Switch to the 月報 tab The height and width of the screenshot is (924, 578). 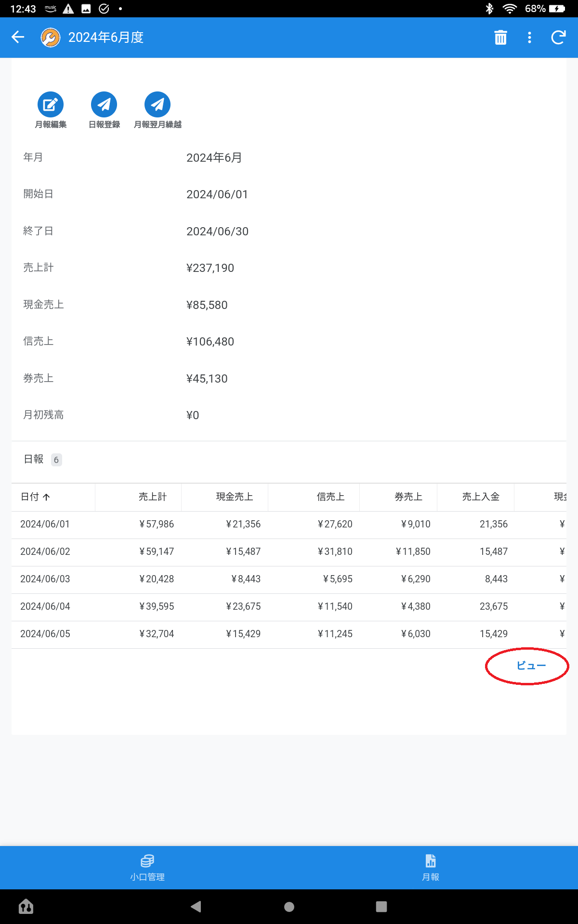(431, 868)
